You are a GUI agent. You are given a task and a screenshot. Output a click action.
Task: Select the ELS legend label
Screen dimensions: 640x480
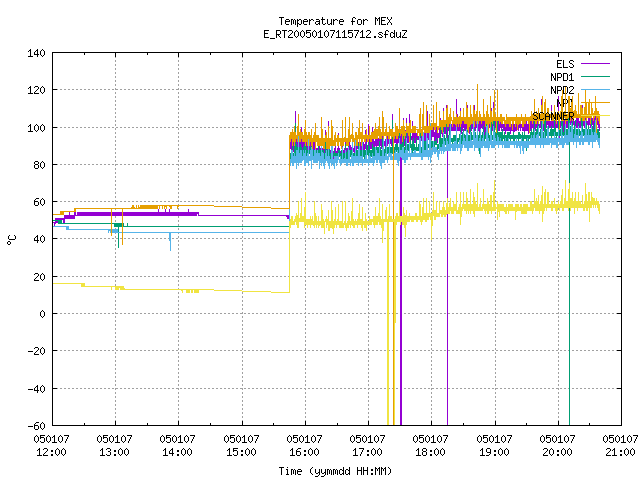pos(565,64)
